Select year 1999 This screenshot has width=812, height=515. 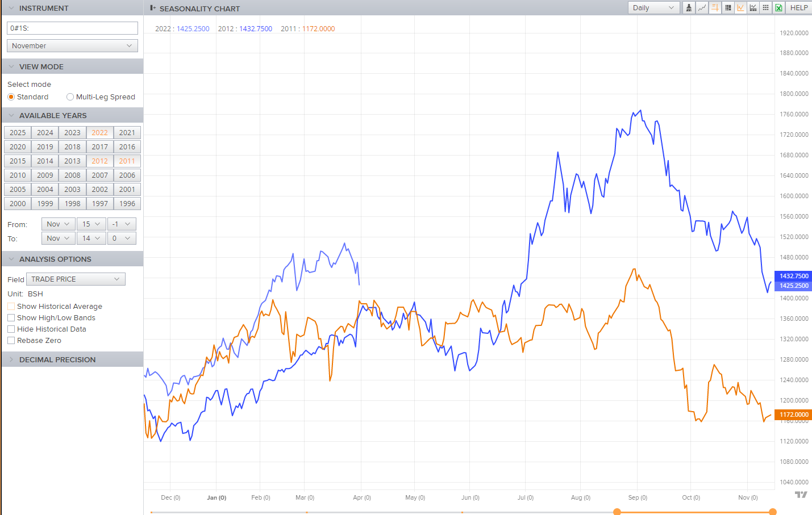pos(45,203)
